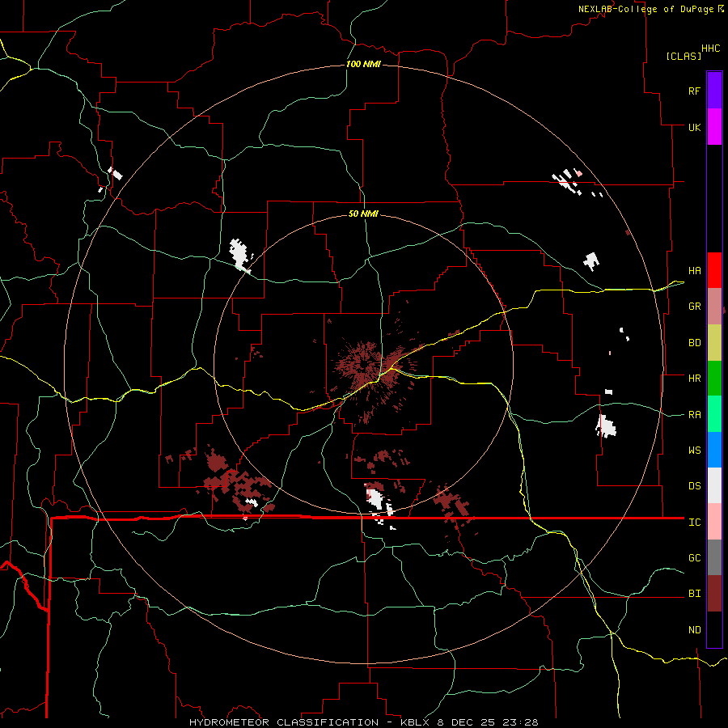This screenshot has width=728, height=728.
Task: Click the [CLAS] legend heading
Action: click(x=684, y=56)
